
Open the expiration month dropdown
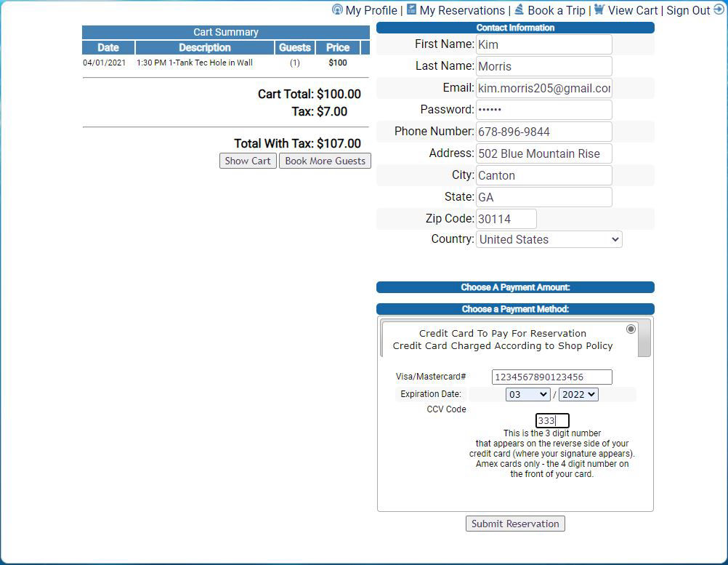[527, 394]
